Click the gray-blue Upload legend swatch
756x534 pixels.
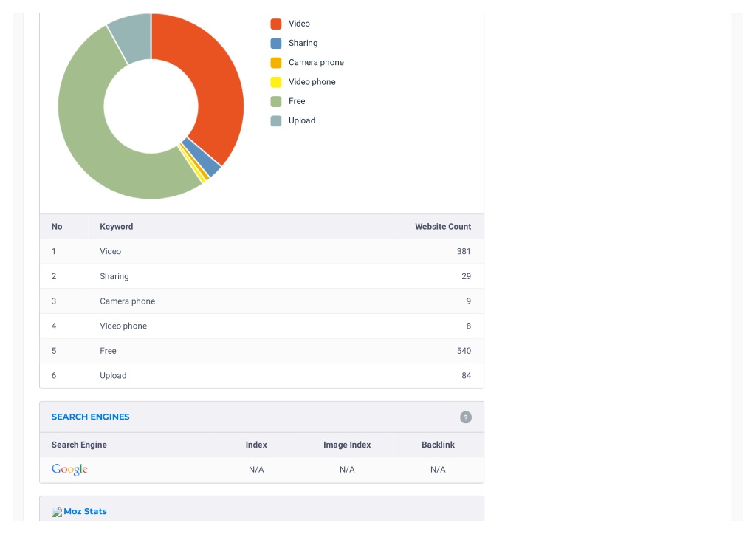(x=276, y=120)
